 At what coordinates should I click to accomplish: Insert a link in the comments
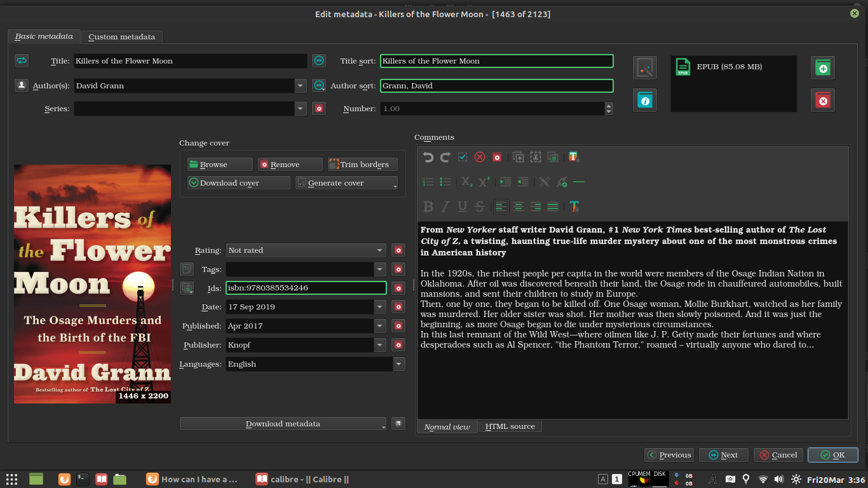pyautogui.click(x=562, y=182)
